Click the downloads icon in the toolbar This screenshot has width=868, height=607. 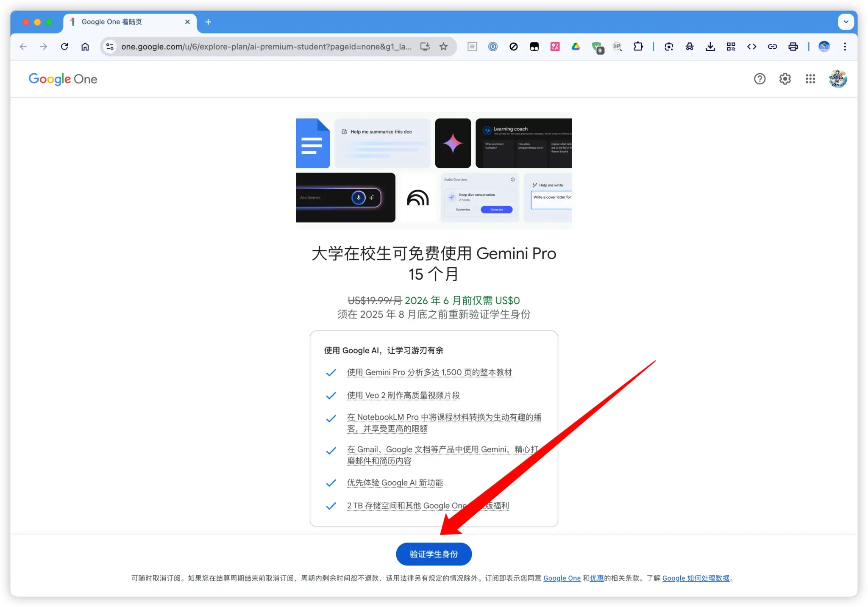point(710,47)
